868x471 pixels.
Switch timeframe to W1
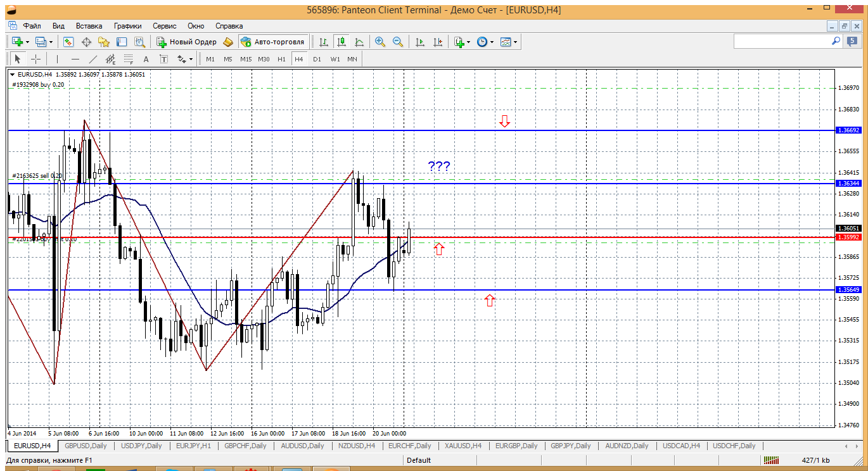pyautogui.click(x=335, y=59)
